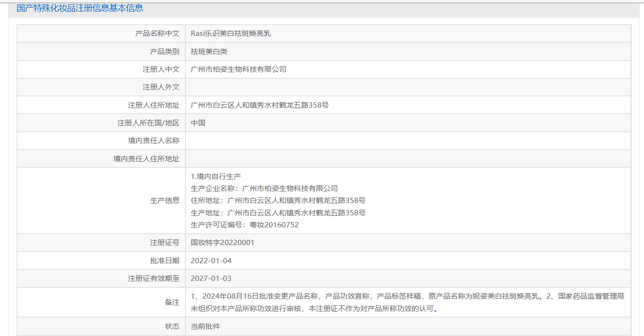Click the status value 当前批件

click(x=205, y=326)
